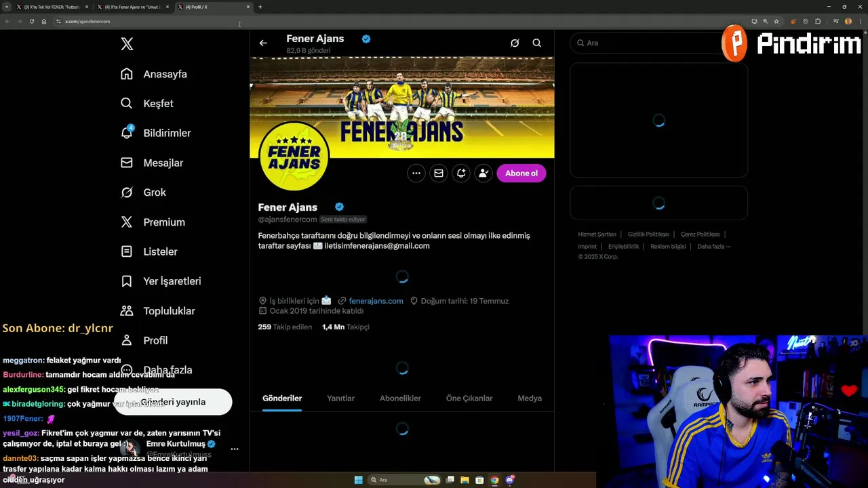Image resolution: width=868 pixels, height=488 pixels.
Task: Switch to the Abonelikler tab
Action: [400, 399]
